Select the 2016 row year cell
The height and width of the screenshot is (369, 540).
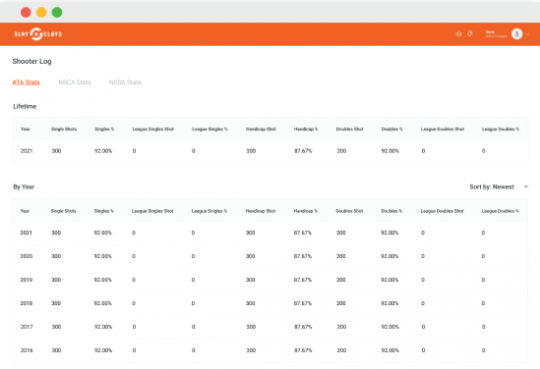coord(27,350)
